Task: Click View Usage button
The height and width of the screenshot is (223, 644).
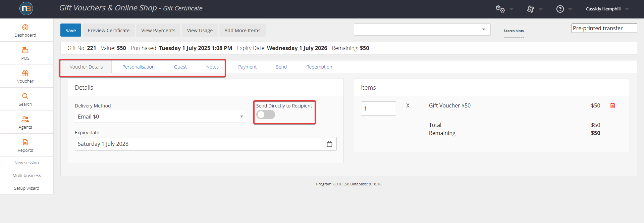Action: [200, 30]
